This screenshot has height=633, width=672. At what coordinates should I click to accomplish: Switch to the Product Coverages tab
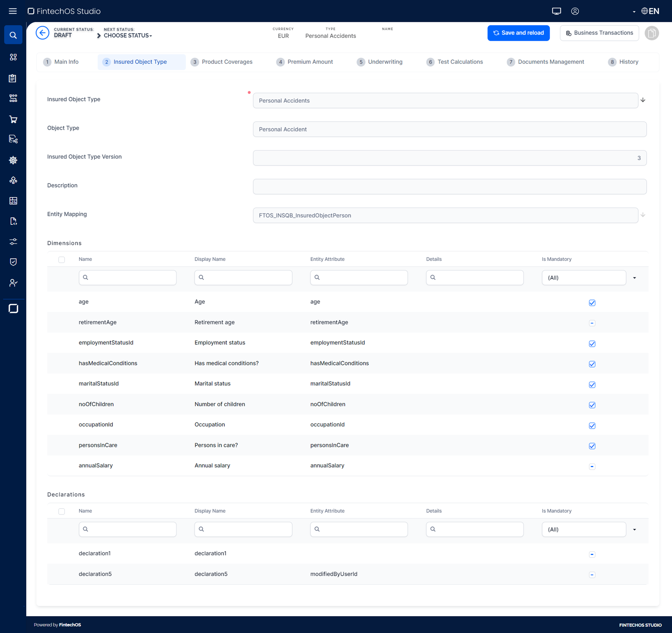pyautogui.click(x=227, y=62)
